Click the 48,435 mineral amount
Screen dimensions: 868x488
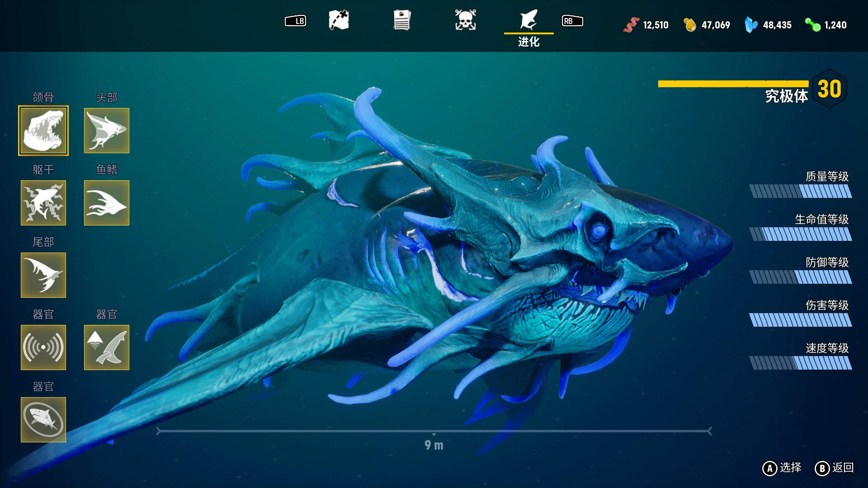coord(777,25)
